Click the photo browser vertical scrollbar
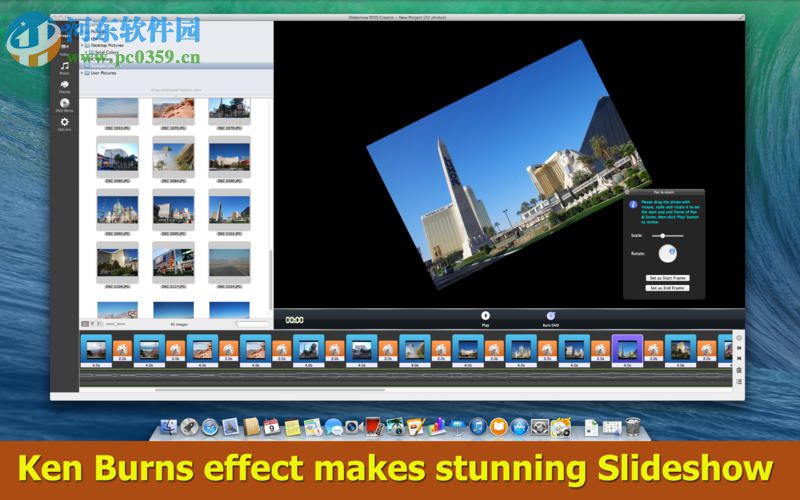This screenshot has height=500, width=800. (270, 279)
